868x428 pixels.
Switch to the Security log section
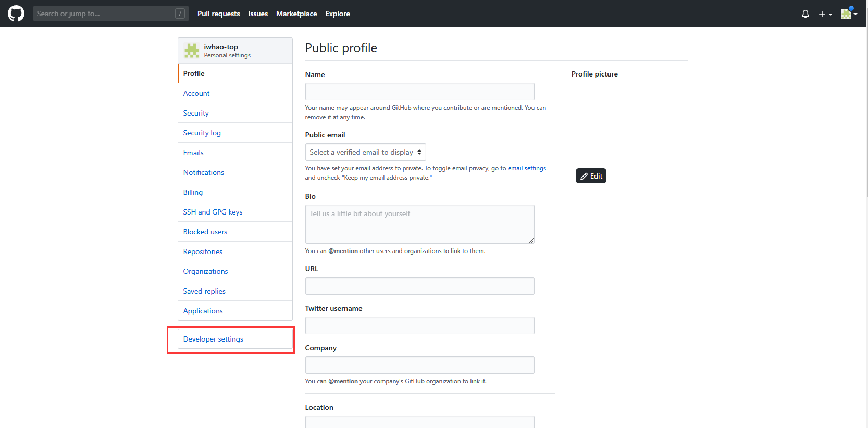point(202,133)
